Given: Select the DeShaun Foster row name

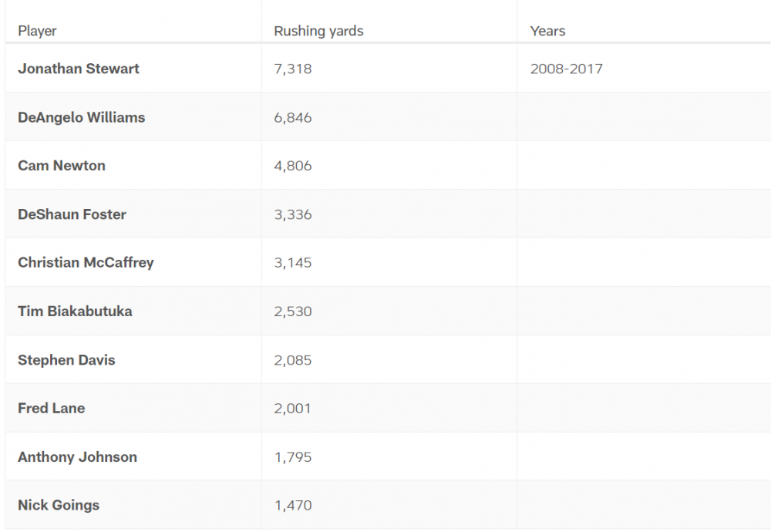Looking at the screenshot, I should coord(72,214).
